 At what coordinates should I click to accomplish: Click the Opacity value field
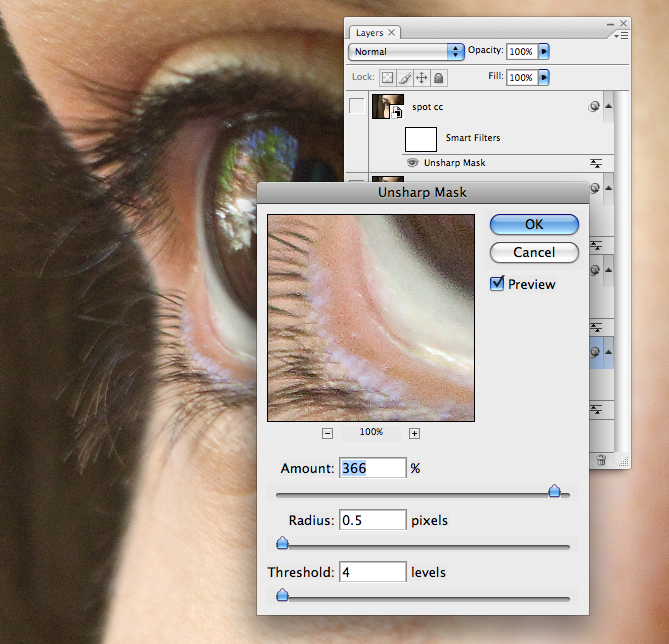coord(521,52)
